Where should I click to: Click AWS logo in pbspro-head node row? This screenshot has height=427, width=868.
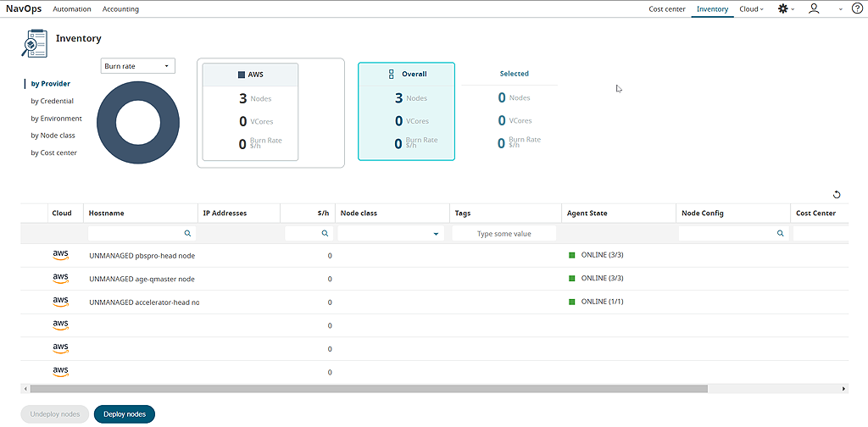(60, 254)
